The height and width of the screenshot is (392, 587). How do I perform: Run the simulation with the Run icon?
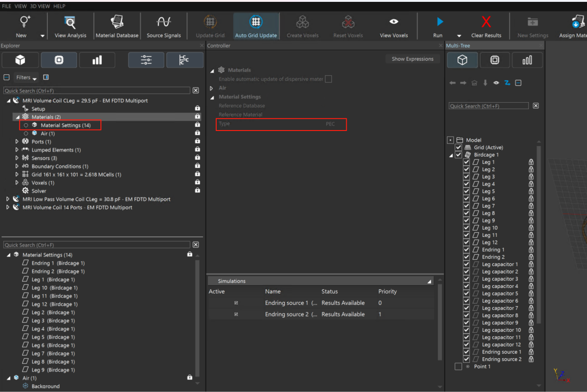tap(439, 22)
